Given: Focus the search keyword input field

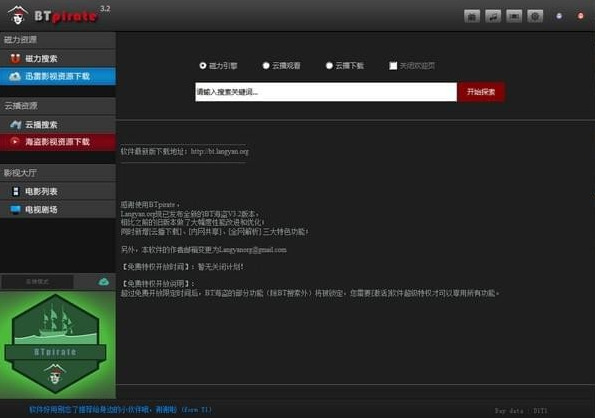Looking at the screenshot, I should click(326, 92).
